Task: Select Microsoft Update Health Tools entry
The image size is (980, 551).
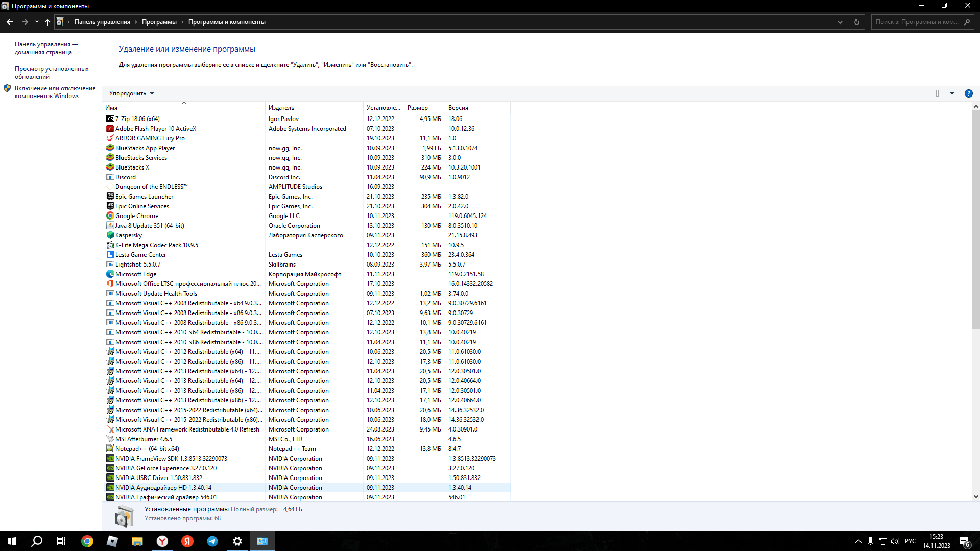Action: tap(306, 294)
